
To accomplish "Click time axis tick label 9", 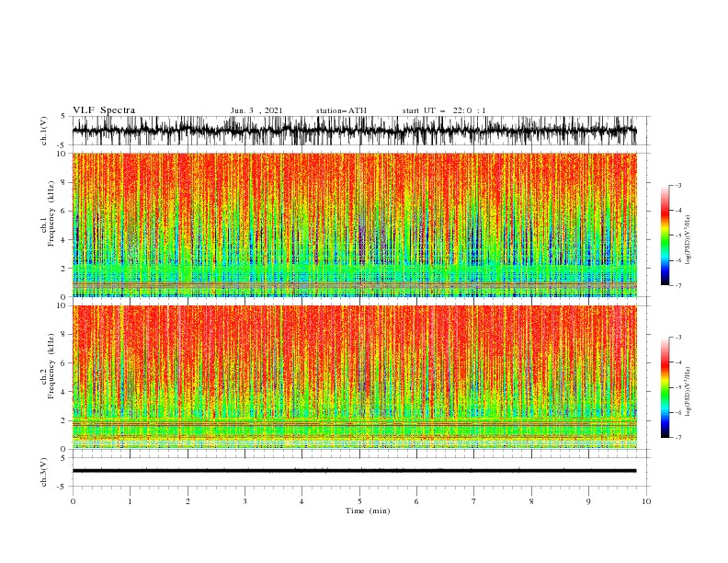I will click(x=588, y=501).
